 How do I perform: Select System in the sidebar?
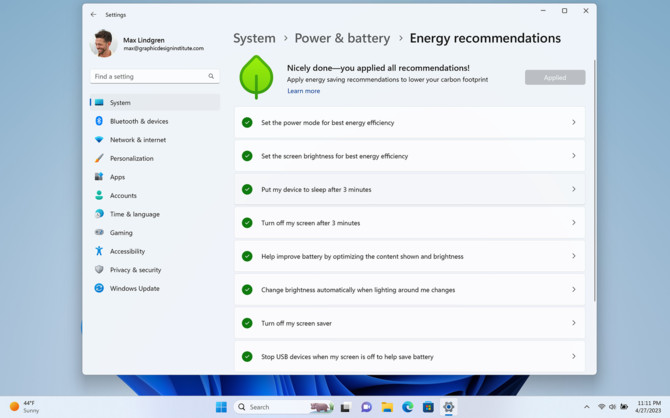pos(155,103)
